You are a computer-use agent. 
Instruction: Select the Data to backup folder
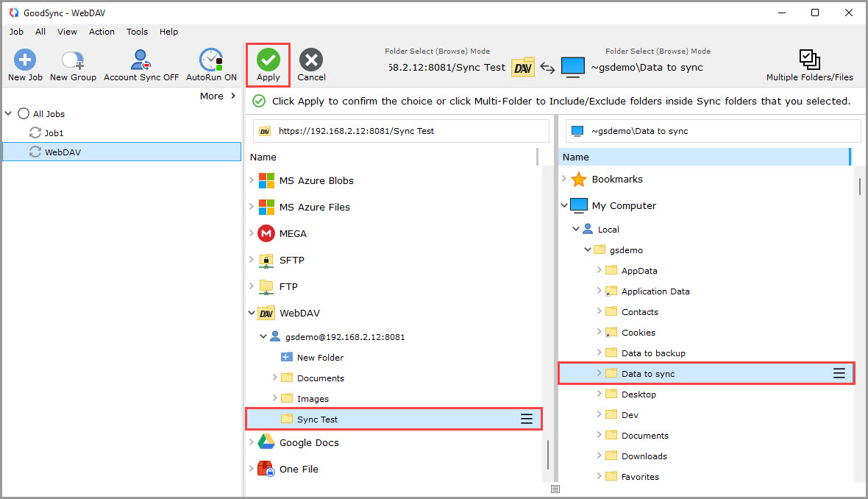653,353
